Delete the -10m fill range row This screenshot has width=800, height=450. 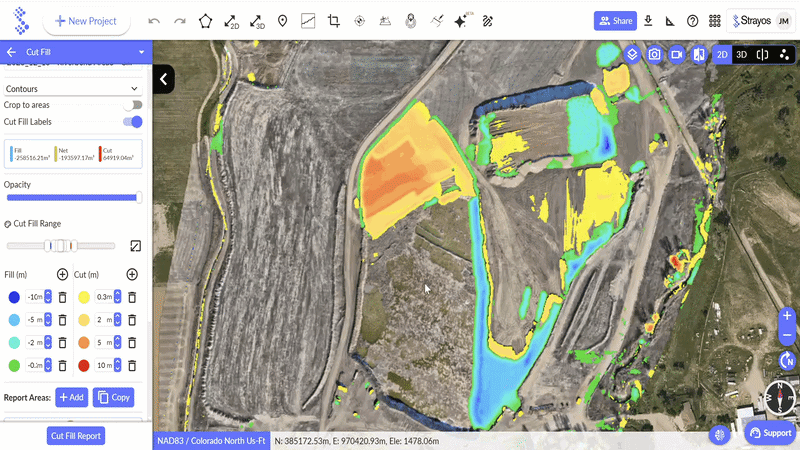[x=62, y=297]
